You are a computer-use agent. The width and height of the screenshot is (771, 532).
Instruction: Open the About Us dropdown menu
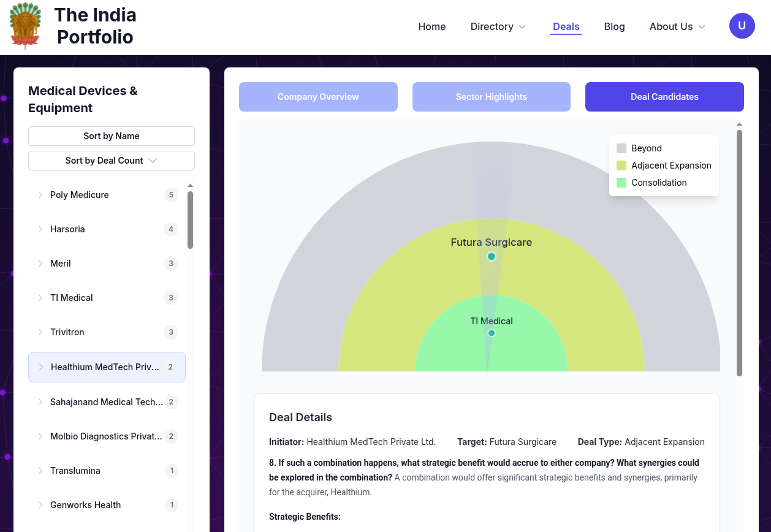[x=677, y=26]
